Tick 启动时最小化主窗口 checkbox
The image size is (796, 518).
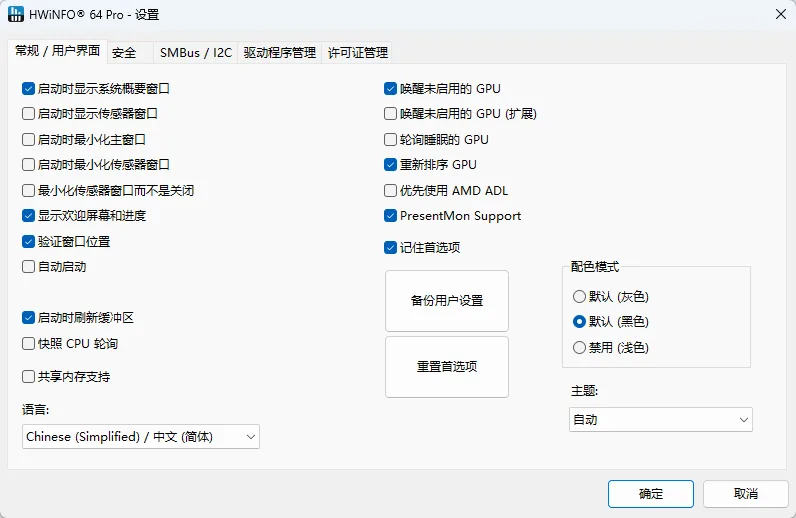pos(28,139)
